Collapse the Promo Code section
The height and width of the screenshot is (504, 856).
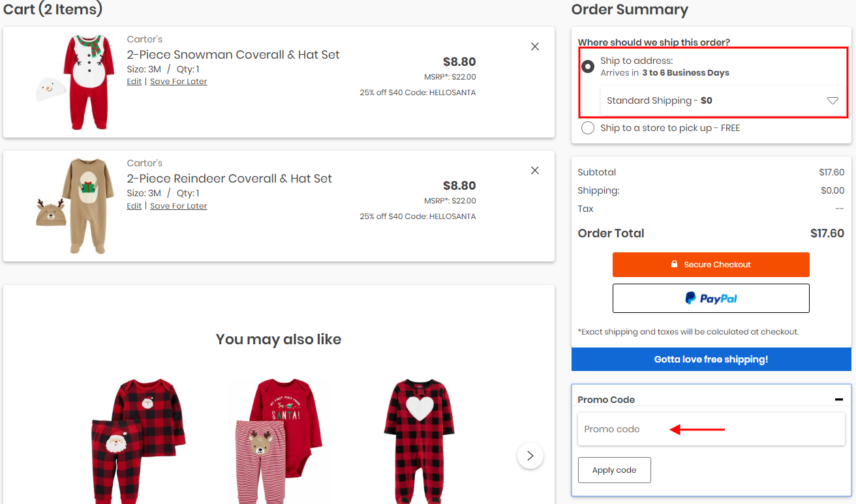click(838, 400)
